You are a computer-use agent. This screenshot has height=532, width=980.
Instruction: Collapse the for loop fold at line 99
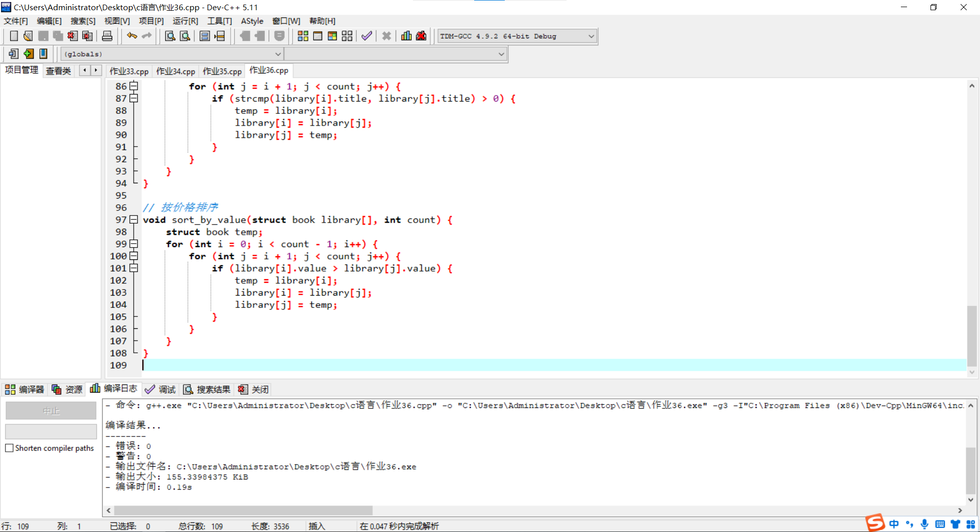pyautogui.click(x=134, y=244)
